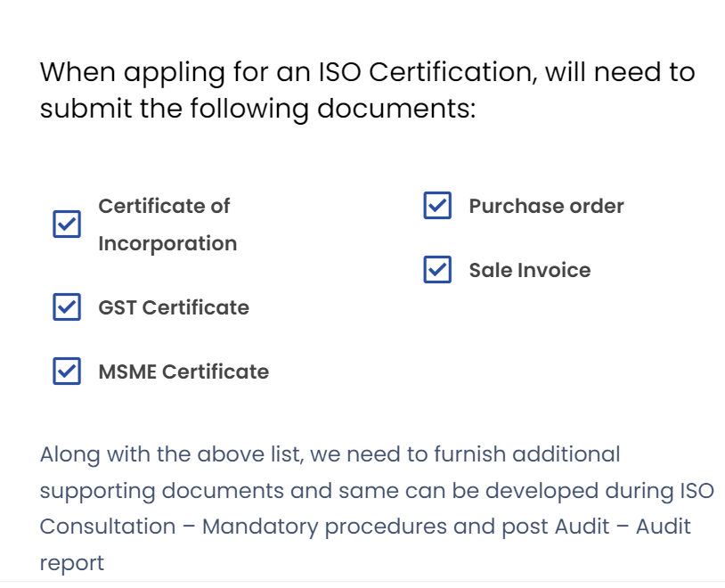Click 'ISO Certification,' in the heading
This screenshot has width=725, height=588.
point(428,72)
